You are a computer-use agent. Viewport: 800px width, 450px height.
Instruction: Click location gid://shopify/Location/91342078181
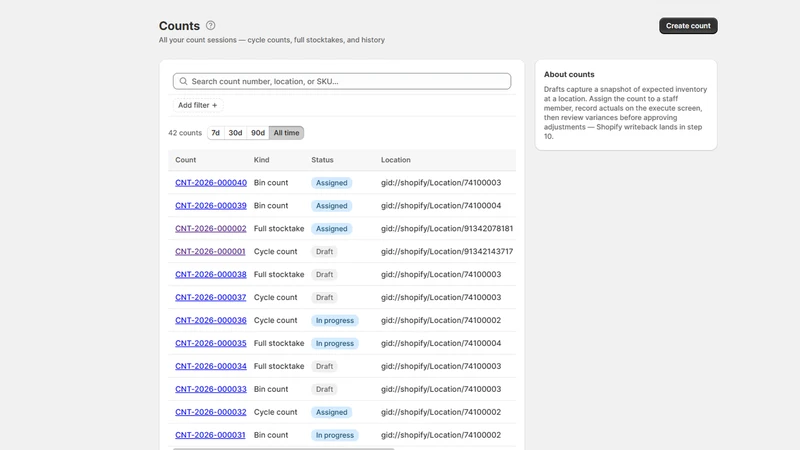point(447,229)
